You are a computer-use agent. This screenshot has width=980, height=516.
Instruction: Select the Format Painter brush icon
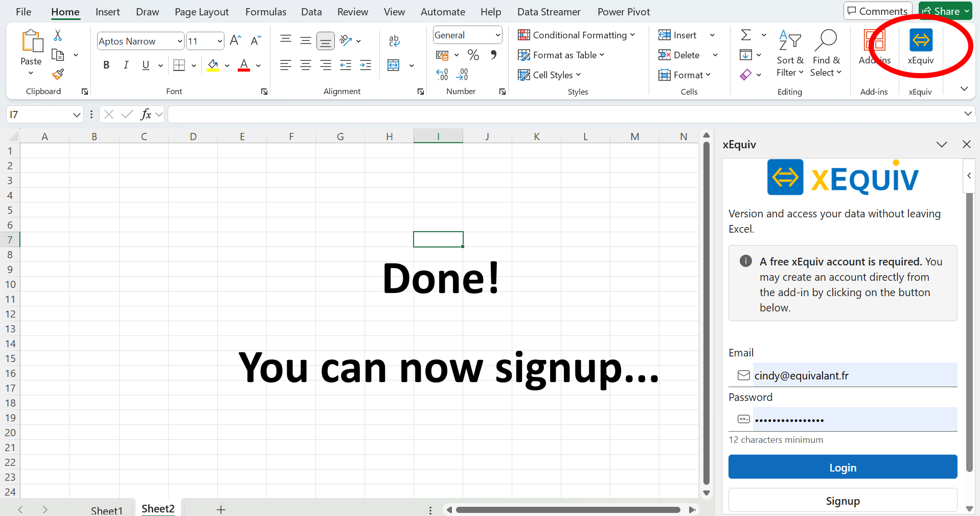pos(58,75)
